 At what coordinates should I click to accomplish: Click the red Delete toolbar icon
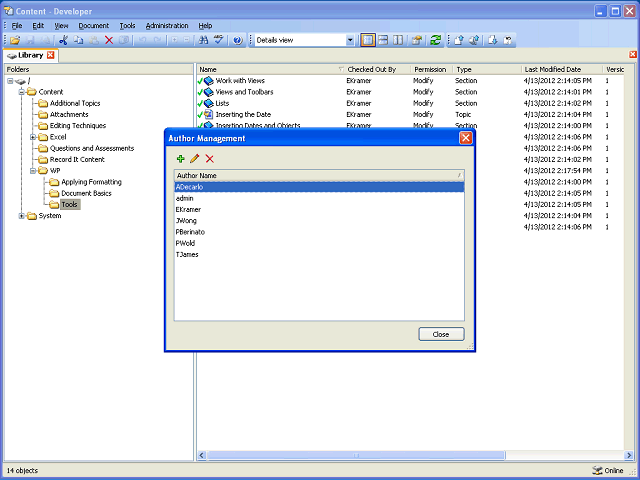[109, 40]
